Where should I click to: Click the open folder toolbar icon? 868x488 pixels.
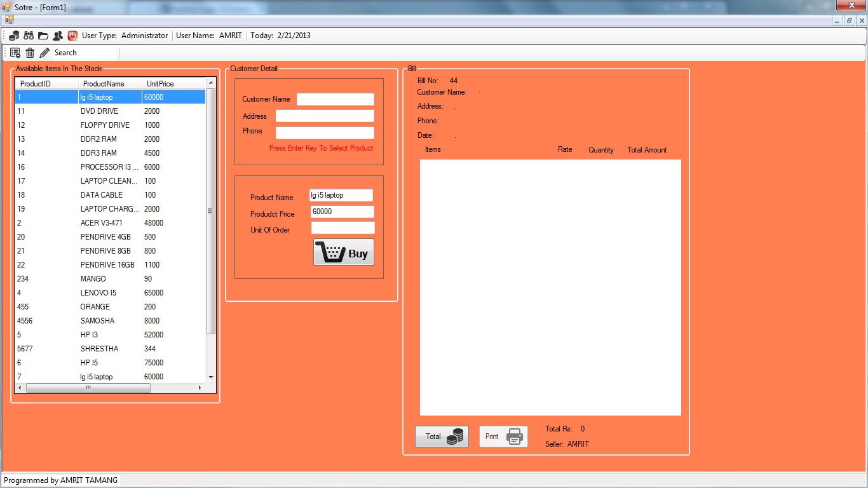coord(43,36)
